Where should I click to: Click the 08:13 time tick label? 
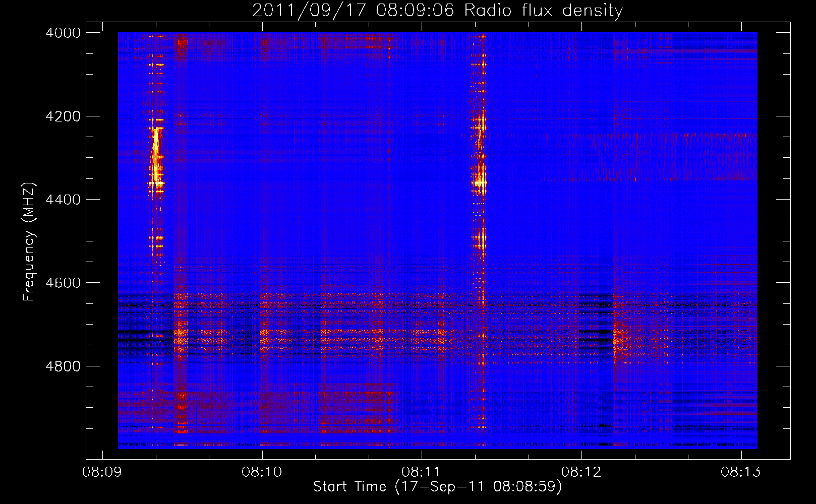pyautogui.click(x=741, y=472)
